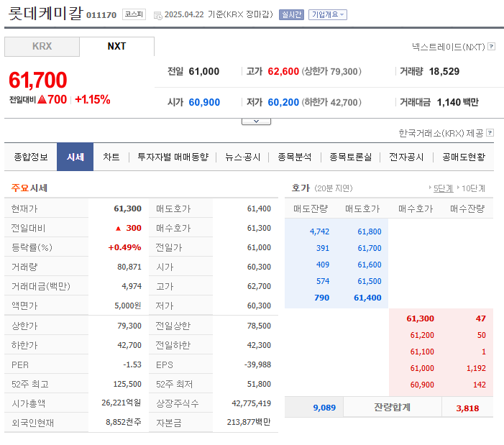Select the 10단계 order book view
504x445 pixels.
[473, 188]
